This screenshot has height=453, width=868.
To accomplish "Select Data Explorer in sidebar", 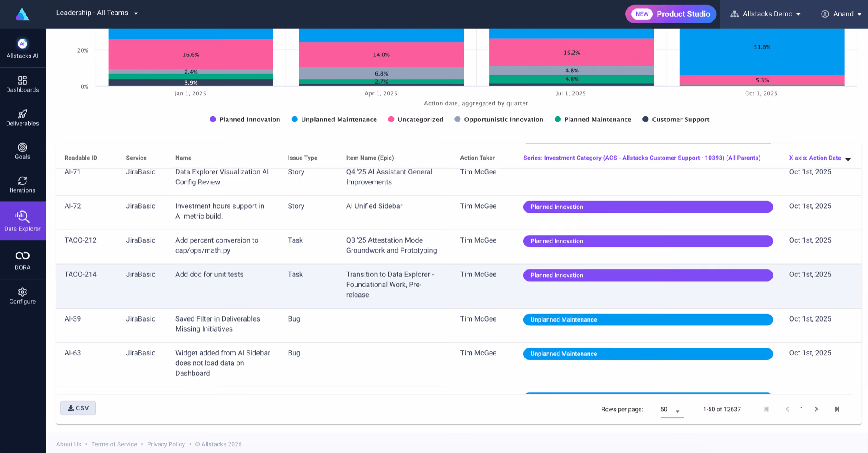I will [x=23, y=221].
